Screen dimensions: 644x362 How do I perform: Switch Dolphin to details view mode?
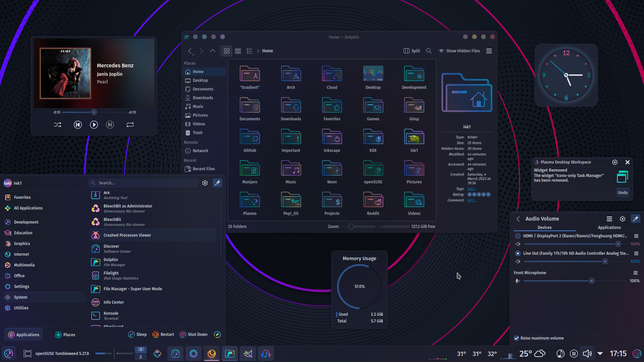coord(250,51)
